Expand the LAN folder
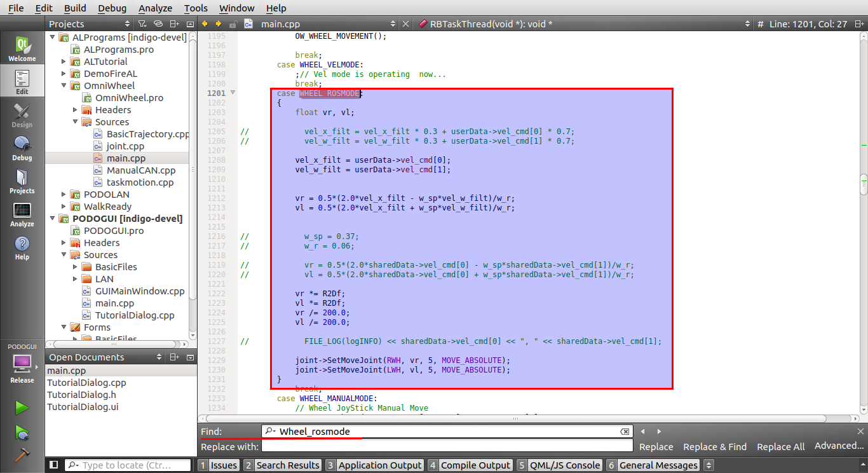Screen dimensions: 868x473 coord(75,279)
